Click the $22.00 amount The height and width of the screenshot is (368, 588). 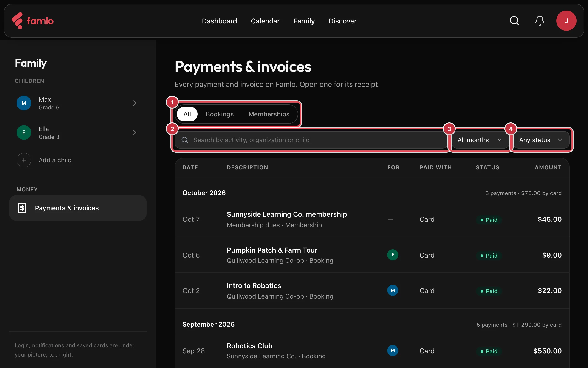550,290
